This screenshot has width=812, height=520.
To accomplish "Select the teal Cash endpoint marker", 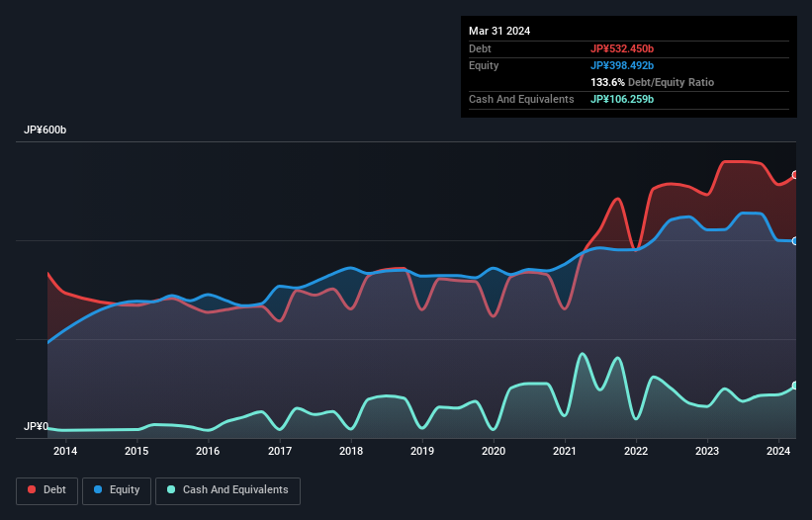I will point(794,386).
